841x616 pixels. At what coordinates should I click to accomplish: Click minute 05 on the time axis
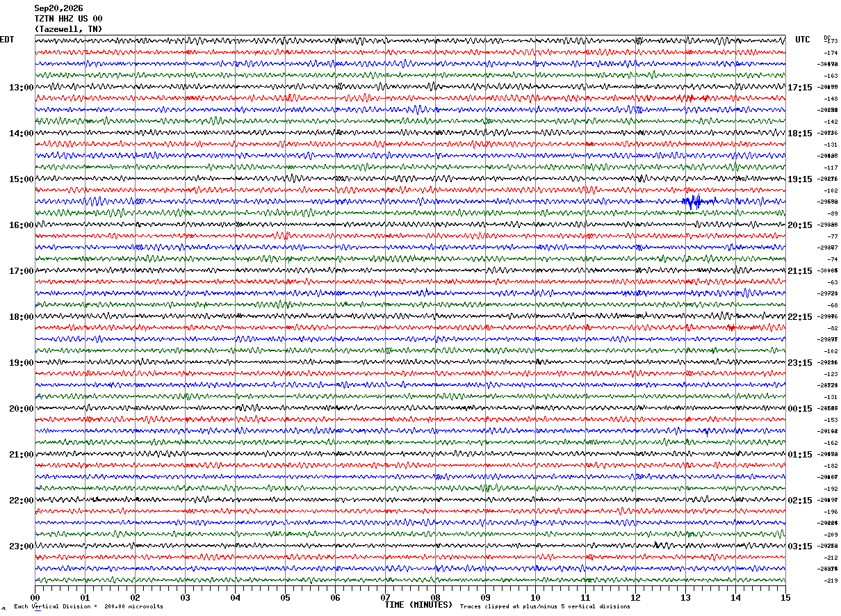point(285,597)
